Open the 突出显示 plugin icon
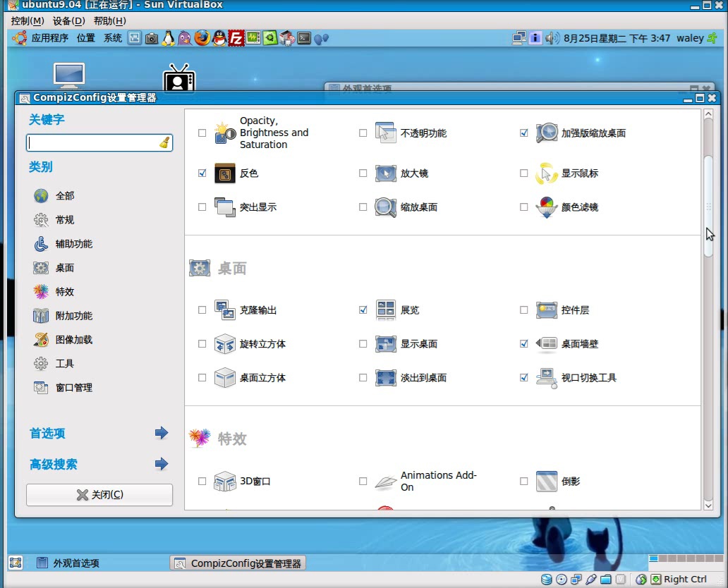Screen dimensions: 728x588 [x=225, y=207]
